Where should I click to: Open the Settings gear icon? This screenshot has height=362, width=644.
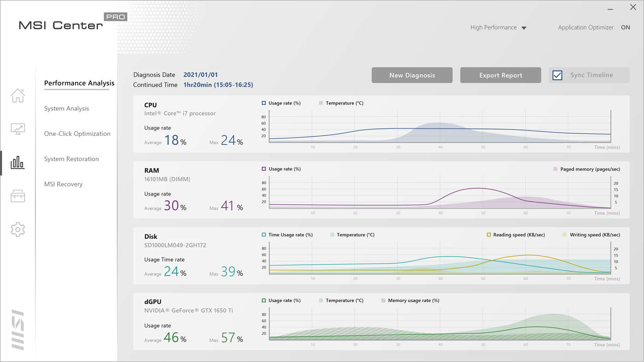click(x=18, y=229)
